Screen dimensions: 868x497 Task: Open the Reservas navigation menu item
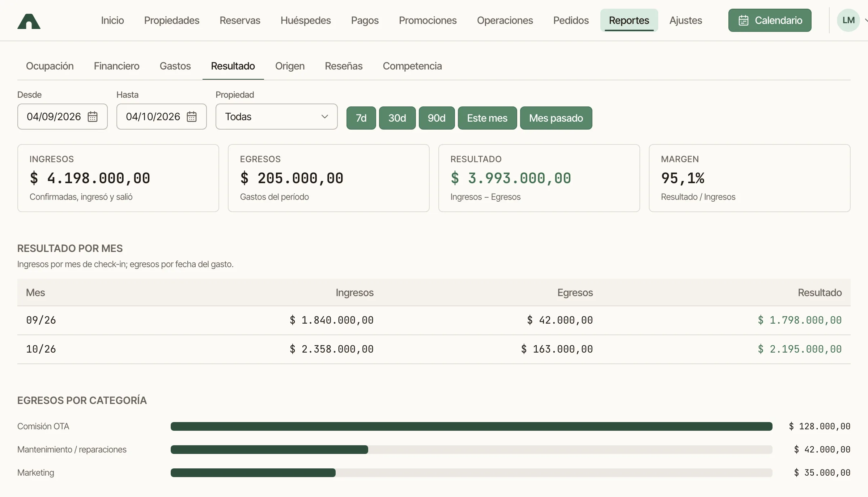click(x=240, y=20)
